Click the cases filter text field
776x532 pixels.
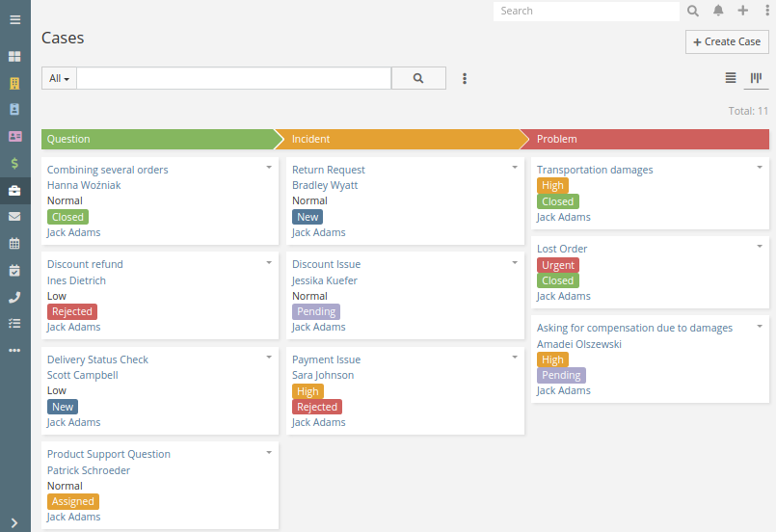click(233, 78)
